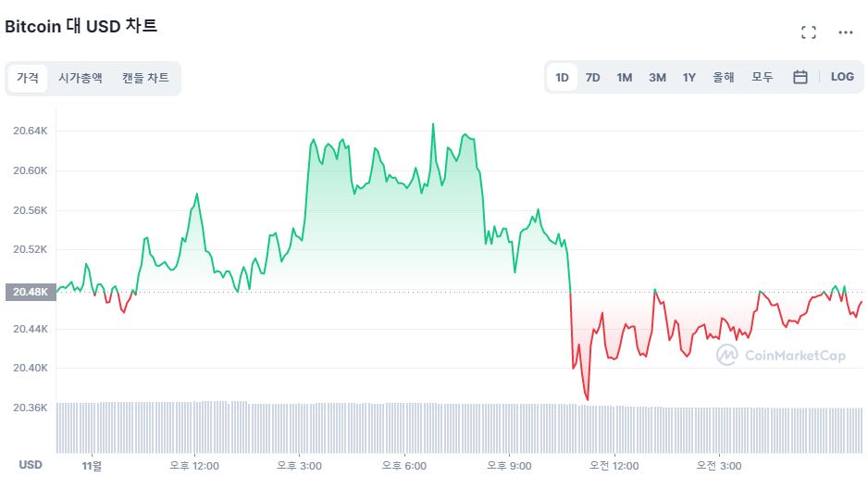The width and height of the screenshot is (868, 477).
Task: Toggle the LOG scale button
Action: point(842,77)
